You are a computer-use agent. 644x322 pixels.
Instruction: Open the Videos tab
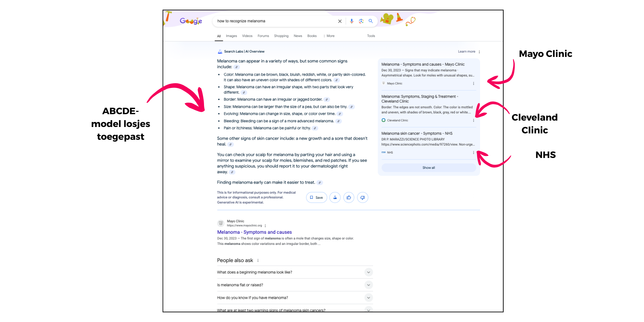pos(247,36)
